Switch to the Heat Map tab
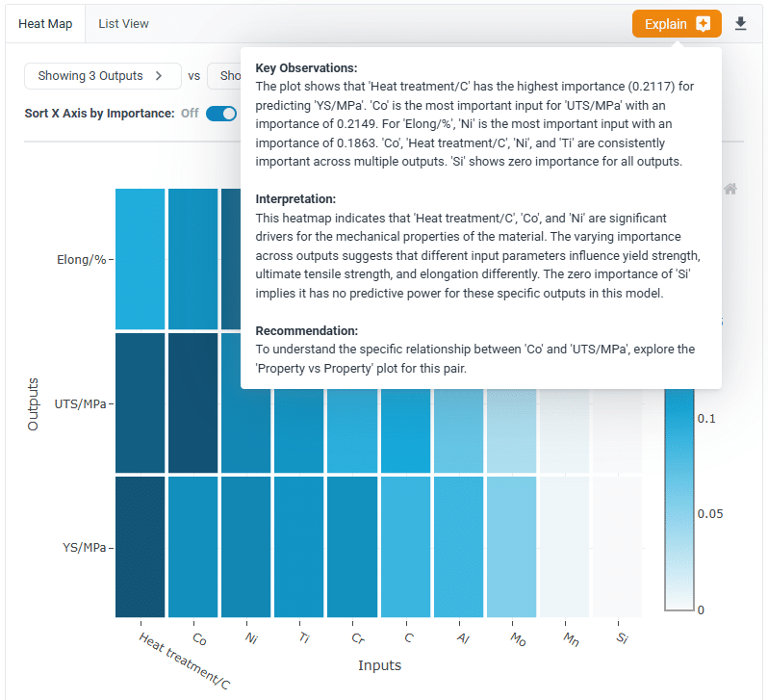Viewport: 768px width, 700px height. (45, 23)
